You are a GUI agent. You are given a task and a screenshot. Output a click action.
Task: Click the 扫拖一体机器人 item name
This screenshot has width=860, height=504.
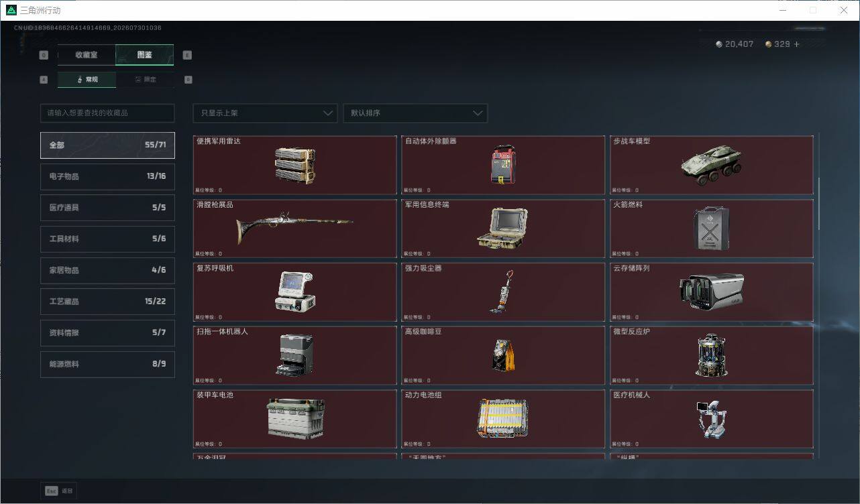222,332
